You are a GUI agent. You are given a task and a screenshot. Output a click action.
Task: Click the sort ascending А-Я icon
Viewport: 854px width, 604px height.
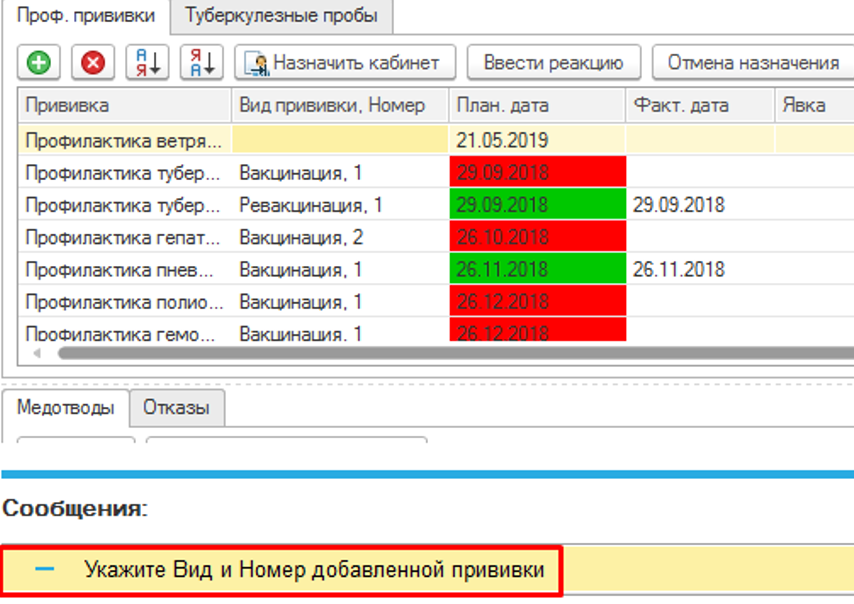(x=147, y=63)
